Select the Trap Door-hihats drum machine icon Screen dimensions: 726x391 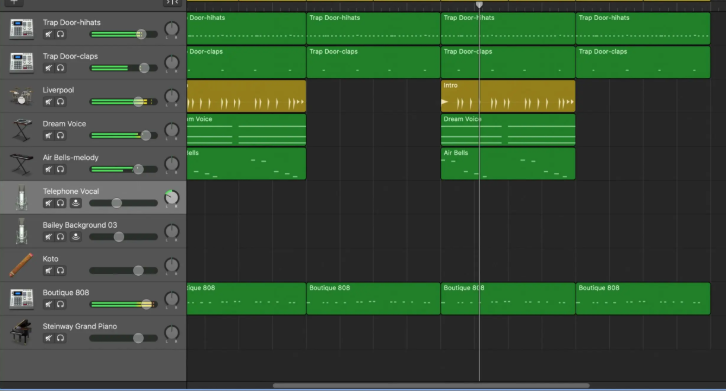point(21,29)
